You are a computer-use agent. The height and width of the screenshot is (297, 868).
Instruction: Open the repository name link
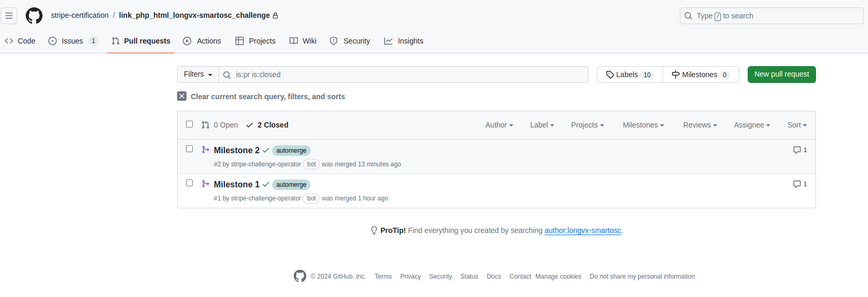pos(194,15)
